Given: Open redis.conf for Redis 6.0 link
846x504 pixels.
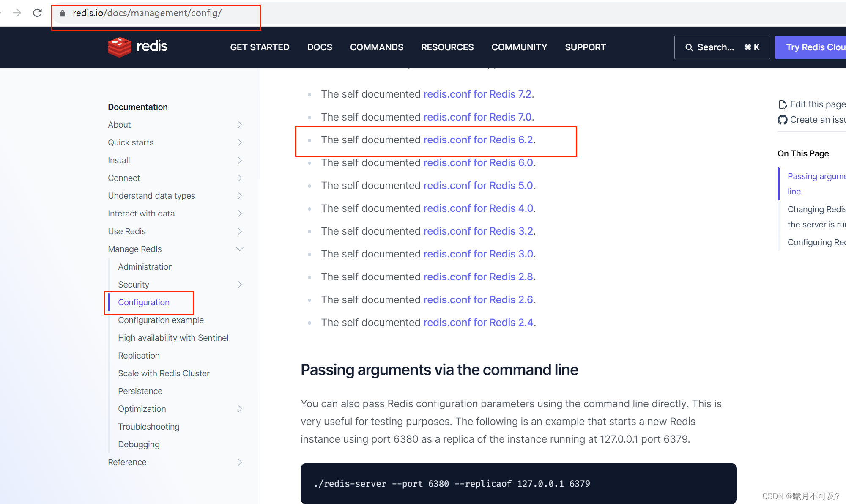Looking at the screenshot, I should pyautogui.click(x=478, y=163).
